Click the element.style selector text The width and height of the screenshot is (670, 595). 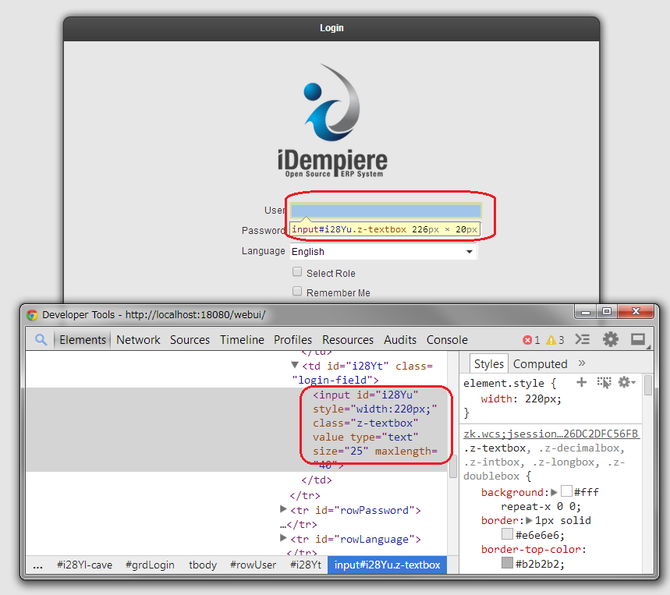coord(504,383)
